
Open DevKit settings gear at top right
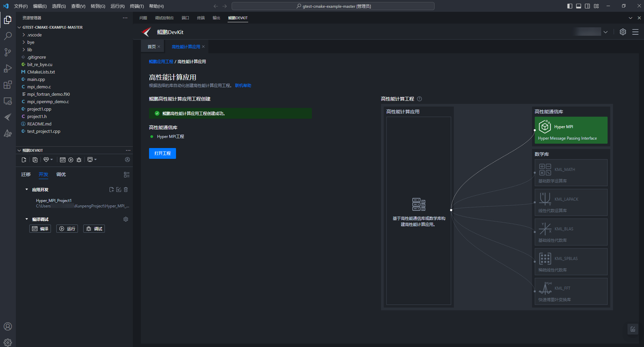[x=623, y=32]
